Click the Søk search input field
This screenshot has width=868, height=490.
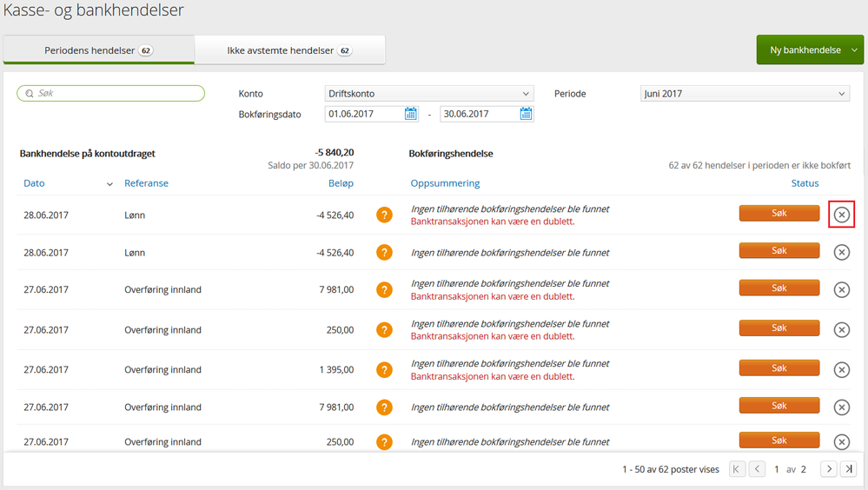point(111,93)
